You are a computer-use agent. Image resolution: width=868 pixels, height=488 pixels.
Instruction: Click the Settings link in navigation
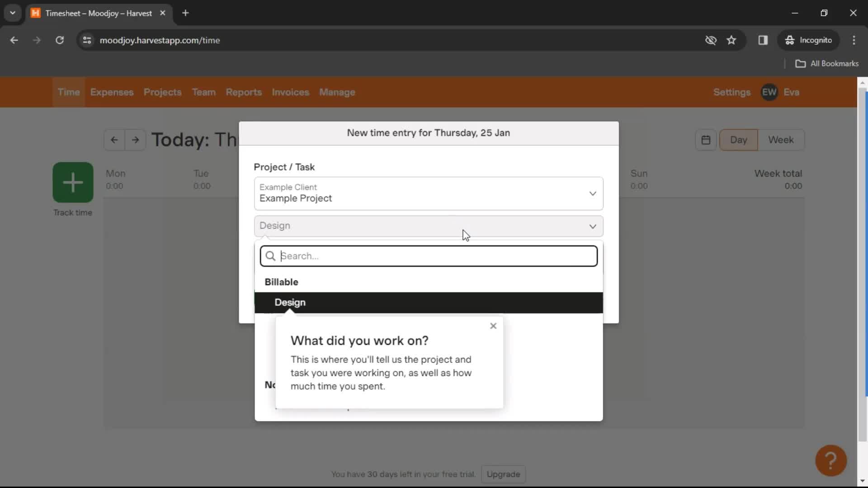point(732,92)
